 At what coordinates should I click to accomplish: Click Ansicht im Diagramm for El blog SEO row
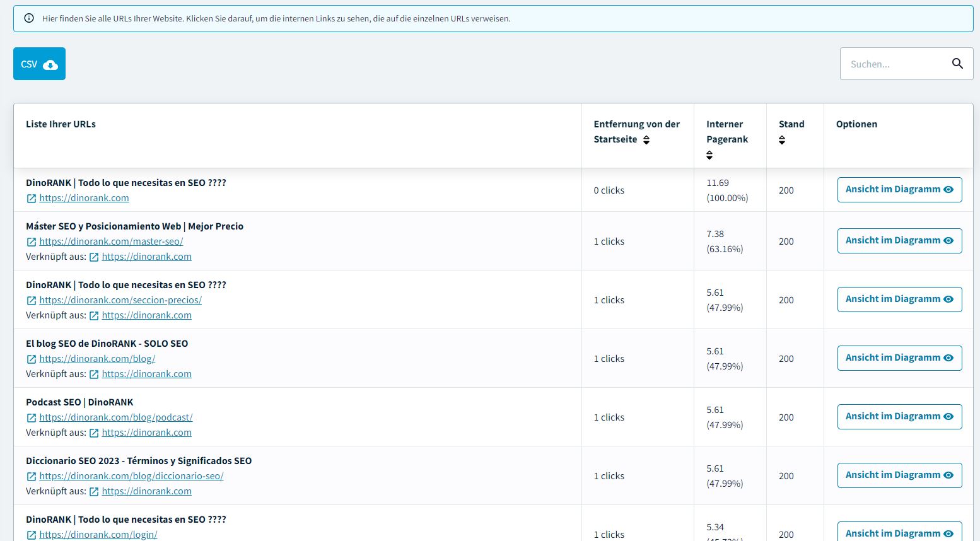[x=899, y=358]
